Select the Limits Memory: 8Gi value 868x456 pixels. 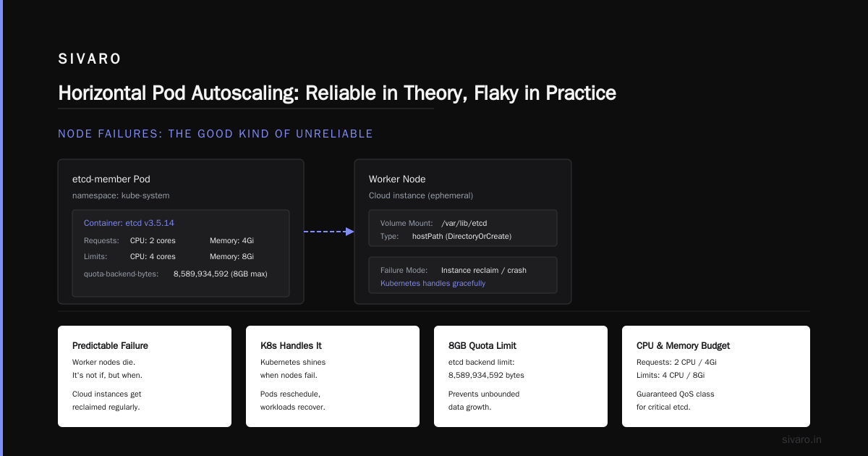[x=231, y=256]
